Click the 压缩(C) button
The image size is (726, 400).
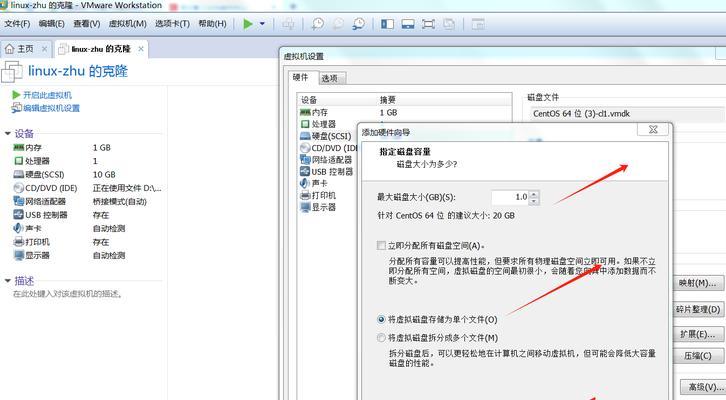(698, 356)
